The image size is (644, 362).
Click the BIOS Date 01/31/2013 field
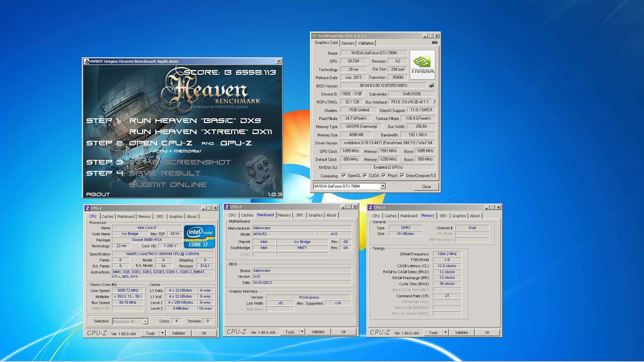tap(302, 283)
